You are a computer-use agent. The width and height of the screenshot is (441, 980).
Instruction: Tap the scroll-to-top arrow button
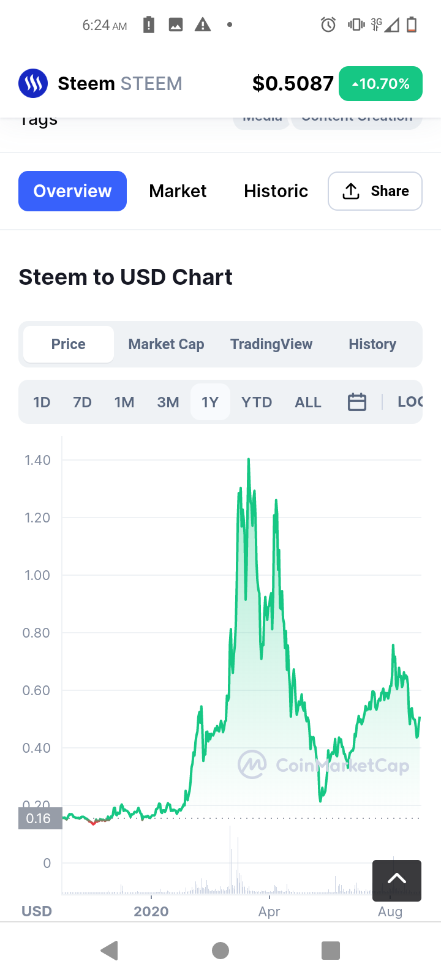pyautogui.click(x=397, y=880)
